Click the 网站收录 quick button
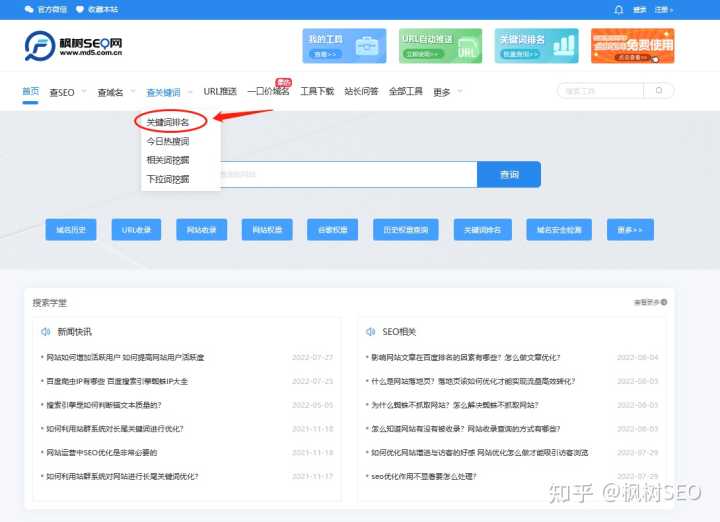The width and height of the screenshot is (720, 522). pos(202,230)
